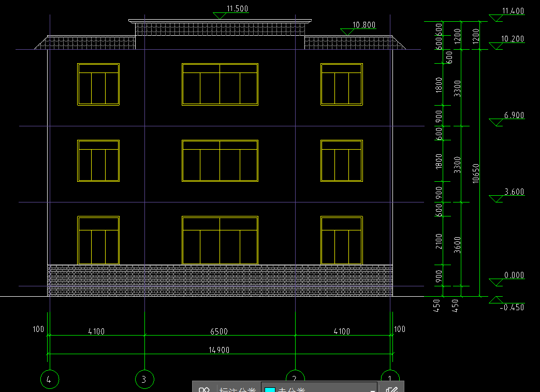Select the top-floor center four-pane window

tap(220, 84)
